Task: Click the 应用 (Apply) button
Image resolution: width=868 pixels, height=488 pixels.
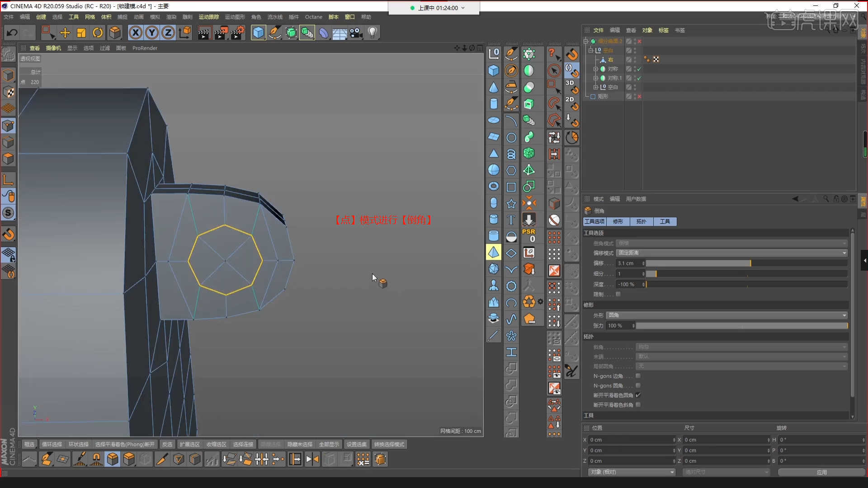Action: pyautogui.click(x=821, y=472)
